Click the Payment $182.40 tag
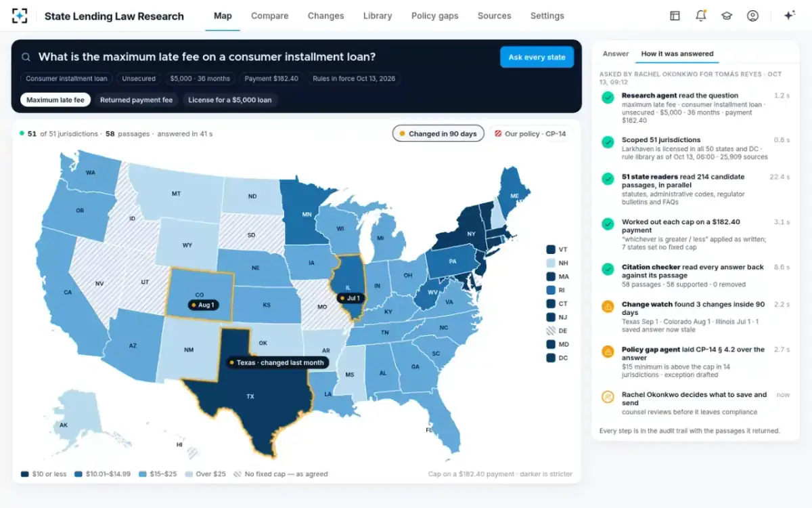 [x=271, y=79]
